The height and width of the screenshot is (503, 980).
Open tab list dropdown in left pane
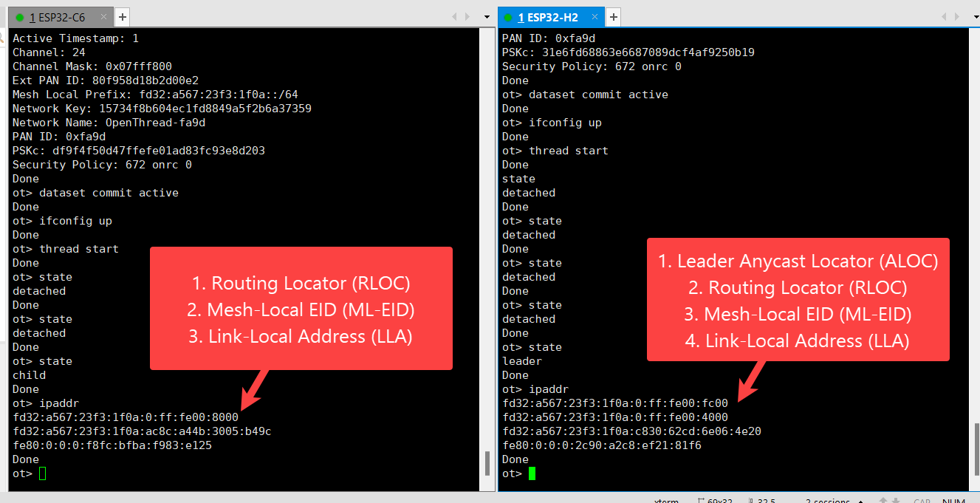pos(487,17)
